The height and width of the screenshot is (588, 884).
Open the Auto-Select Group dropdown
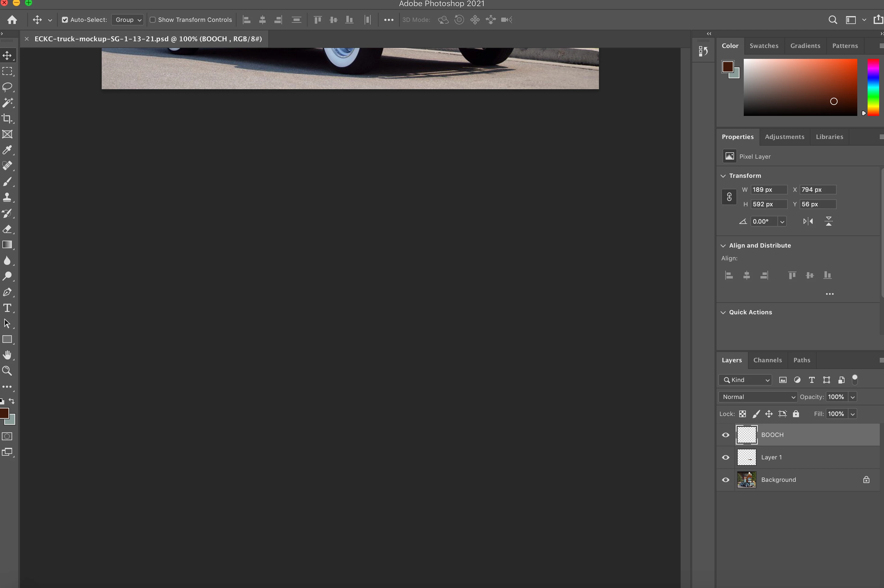(x=128, y=20)
